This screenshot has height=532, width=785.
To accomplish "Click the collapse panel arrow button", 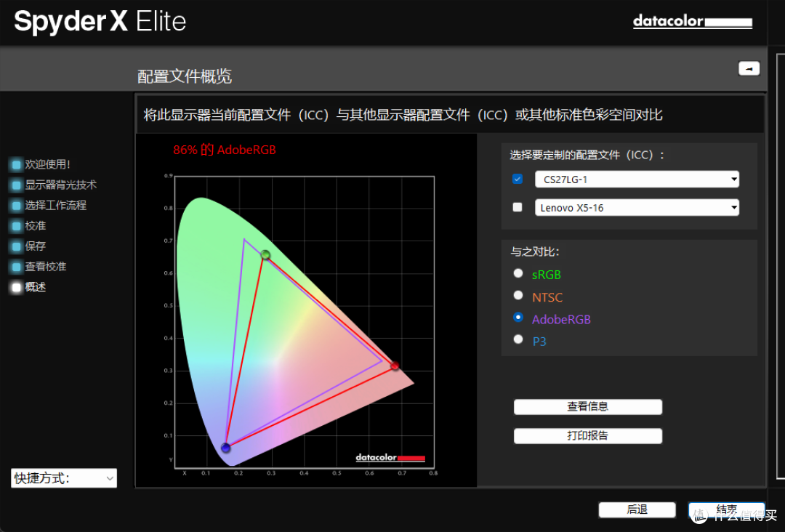I will (x=749, y=68).
